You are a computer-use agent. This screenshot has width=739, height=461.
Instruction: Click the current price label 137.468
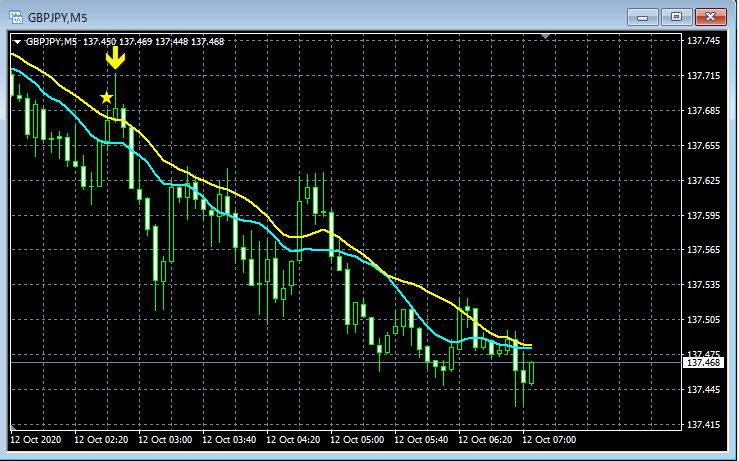(703, 362)
